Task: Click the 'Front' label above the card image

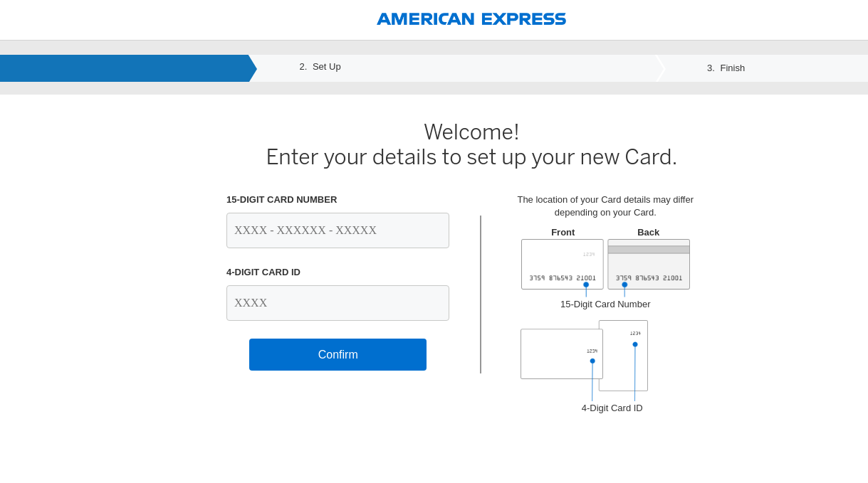Action: click(563, 232)
